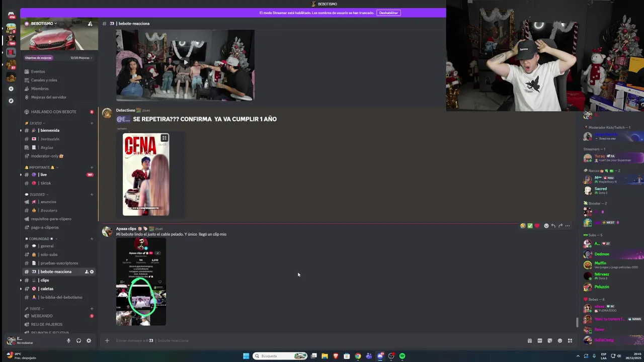Open add reaction smiley on hovered message
Image resolution: width=644 pixels, height=362 pixels.
(546, 226)
